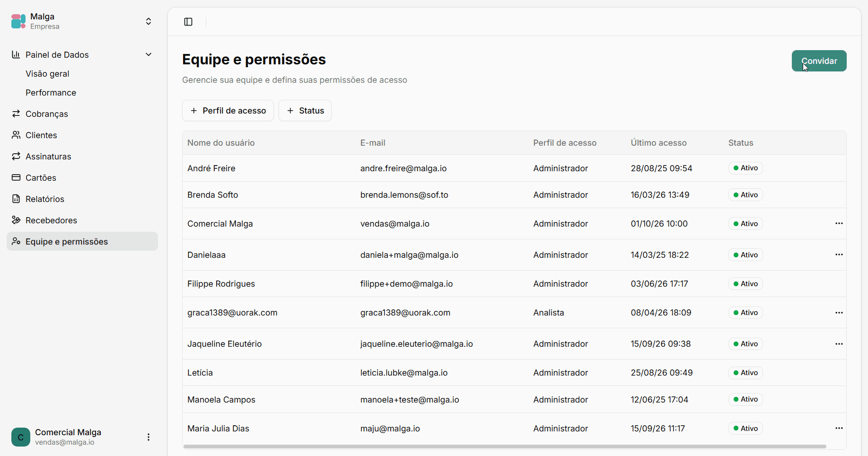Select the Filippe Rodrigues row name
Viewport: 868px width, 456px height.
tap(221, 284)
